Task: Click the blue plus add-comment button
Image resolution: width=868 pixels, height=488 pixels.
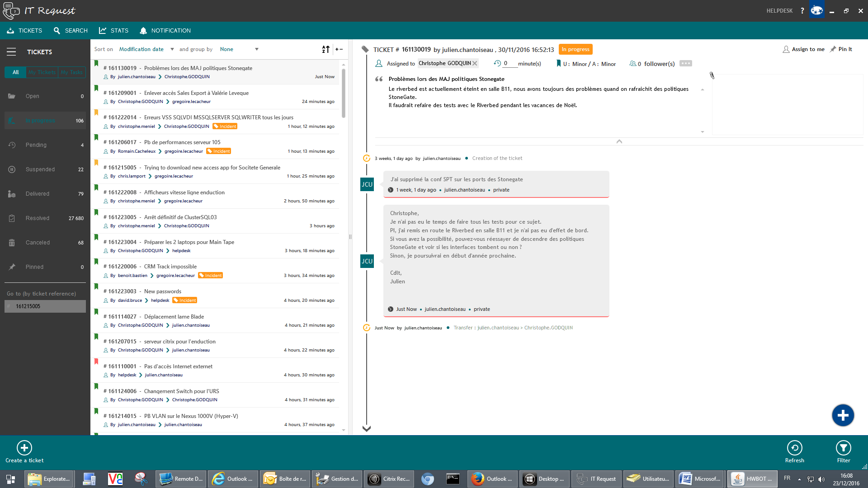Action: (843, 415)
